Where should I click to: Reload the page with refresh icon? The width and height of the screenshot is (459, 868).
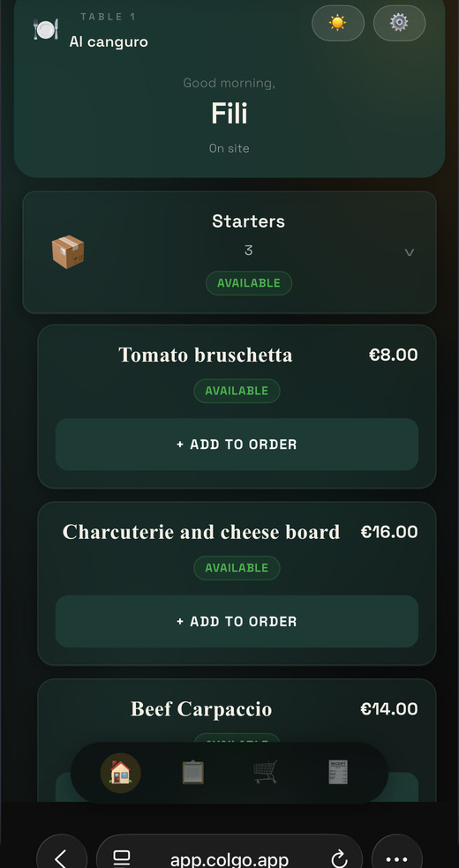(339, 859)
